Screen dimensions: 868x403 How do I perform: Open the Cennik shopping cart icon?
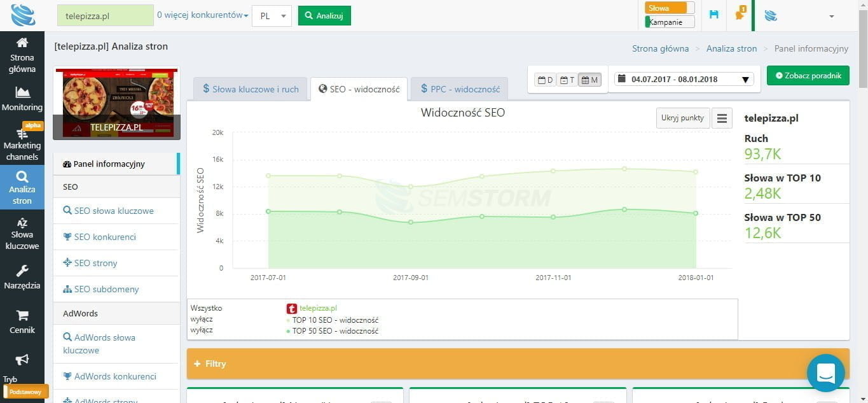pyautogui.click(x=22, y=316)
